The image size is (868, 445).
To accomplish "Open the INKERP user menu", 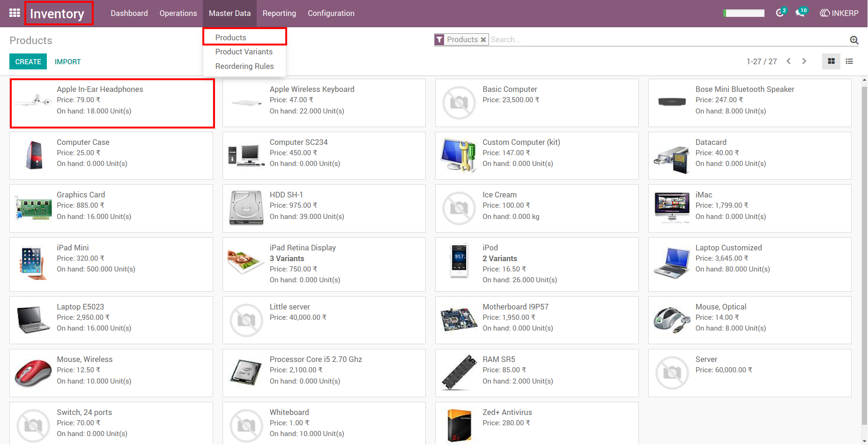I will 839,13.
